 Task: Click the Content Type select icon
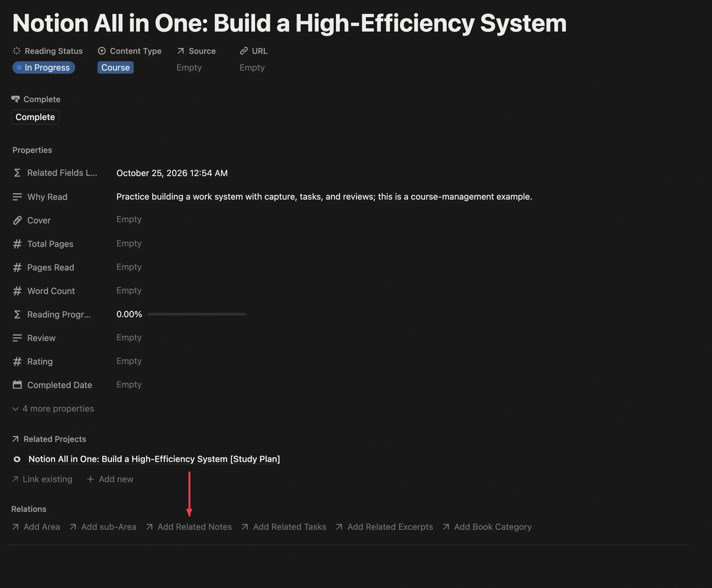pos(102,51)
